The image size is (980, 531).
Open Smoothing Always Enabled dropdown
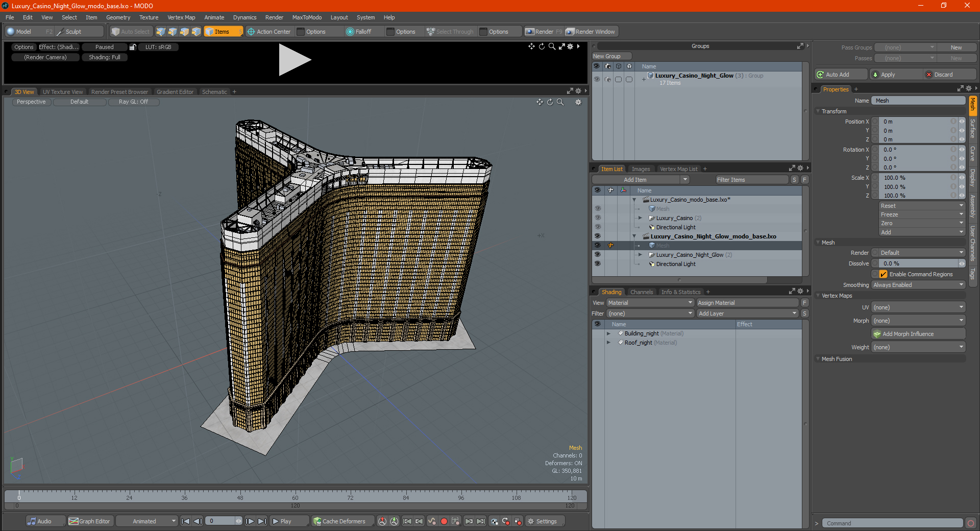tap(918, 285)
